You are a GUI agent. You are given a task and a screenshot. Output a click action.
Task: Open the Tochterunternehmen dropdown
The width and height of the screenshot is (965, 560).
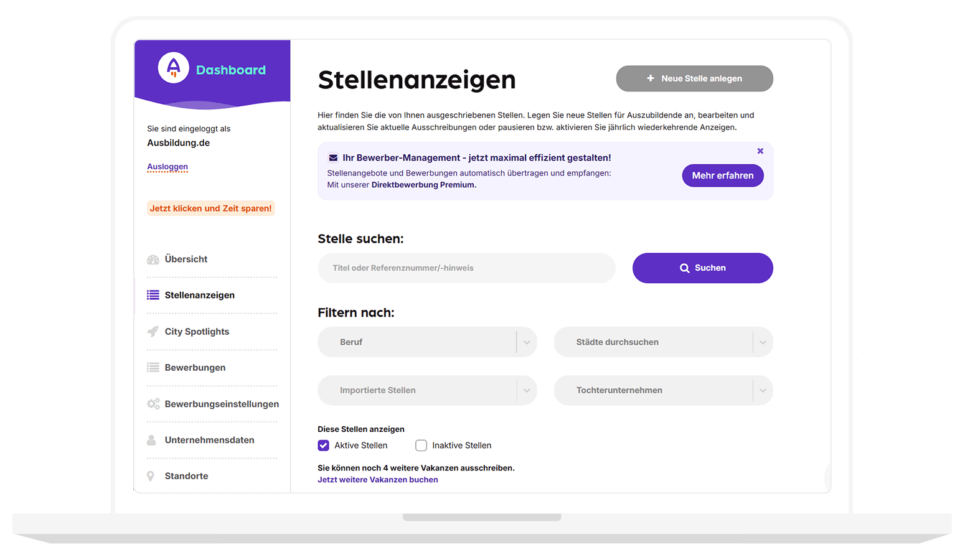point(663,390)
